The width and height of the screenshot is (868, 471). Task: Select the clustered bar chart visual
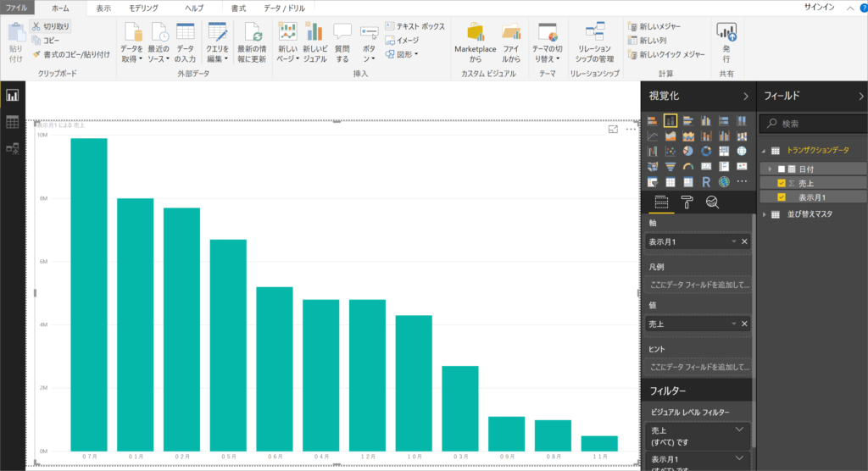click(x=688, y=120)
